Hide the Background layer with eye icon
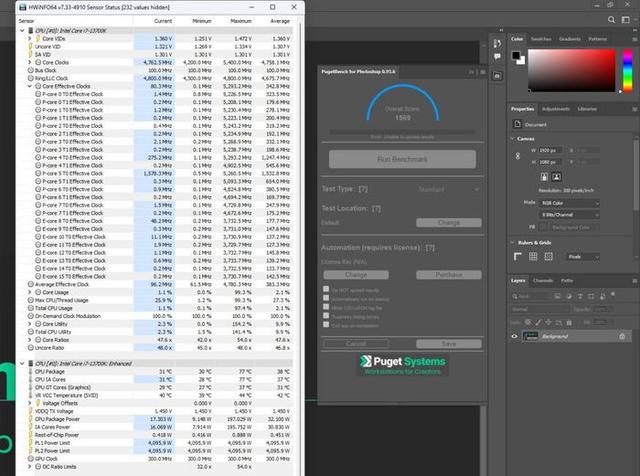640x476 pixels. coord(514,336)
